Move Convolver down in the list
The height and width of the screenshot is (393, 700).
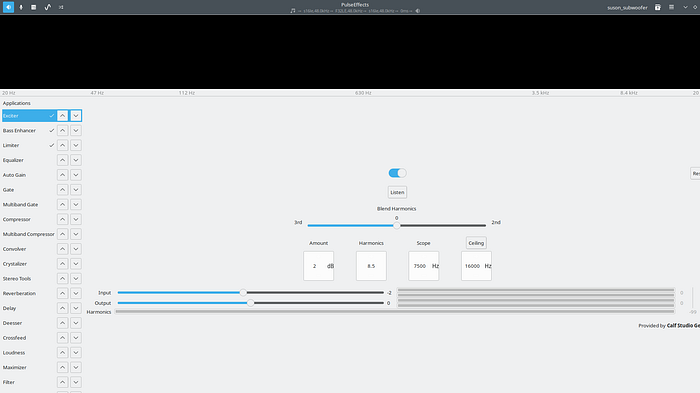76,249
